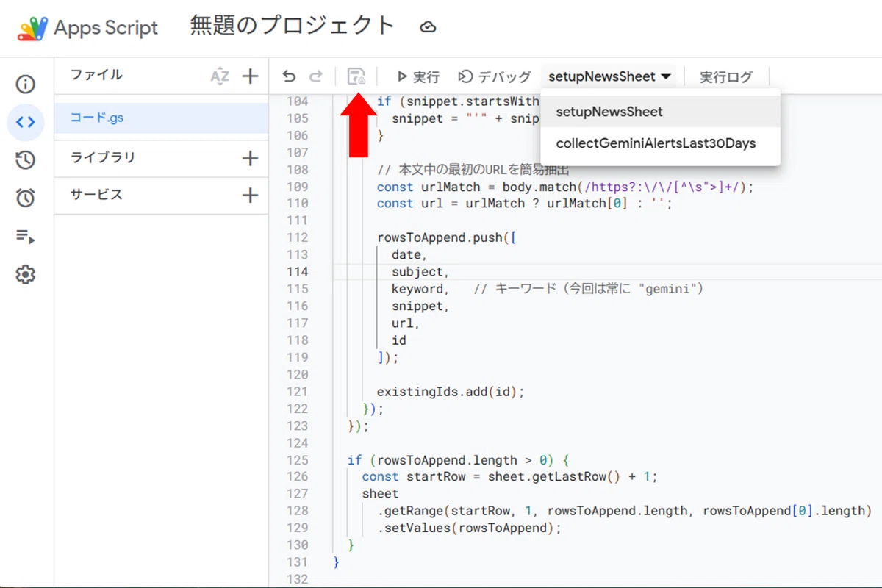This screenshot has width=882, height=588.
Task: Click line number 114 in gutter
Action: [298, 272]
